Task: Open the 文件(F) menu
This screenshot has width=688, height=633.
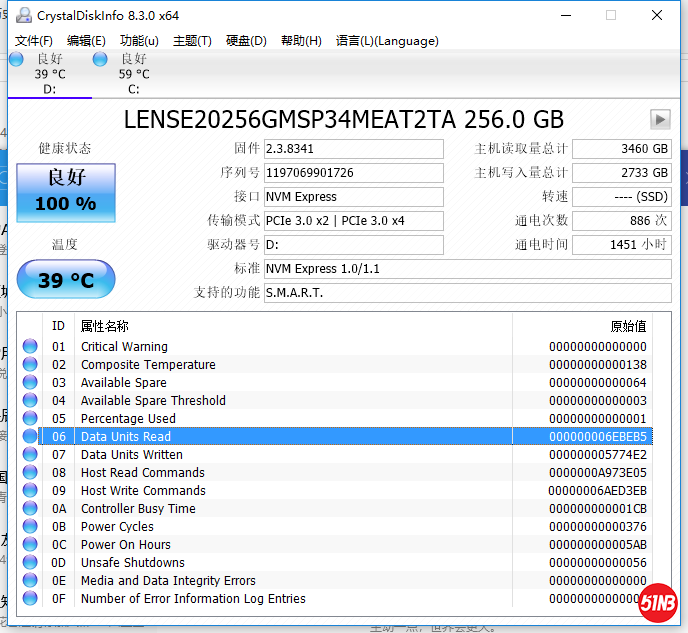Action: (x=34, y=41)
